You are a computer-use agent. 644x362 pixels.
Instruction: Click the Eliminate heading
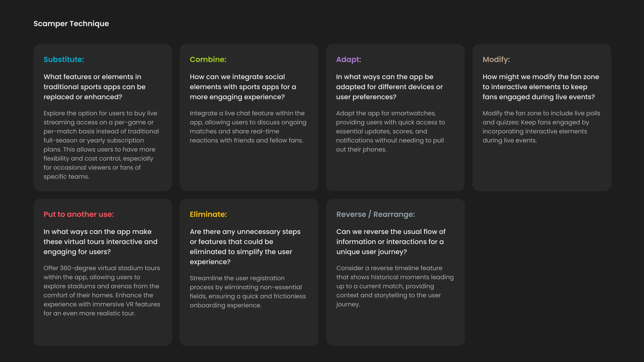[x=208, y=214]
